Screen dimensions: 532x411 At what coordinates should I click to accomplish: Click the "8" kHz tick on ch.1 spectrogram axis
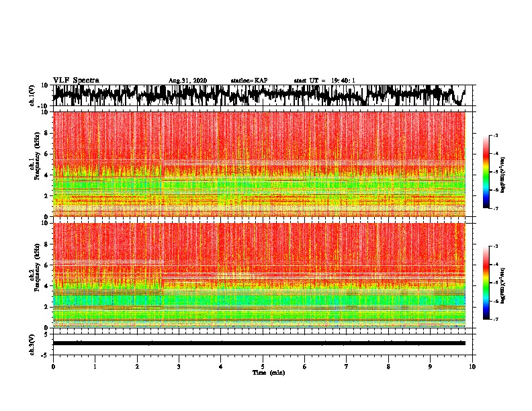pos(46,133)
